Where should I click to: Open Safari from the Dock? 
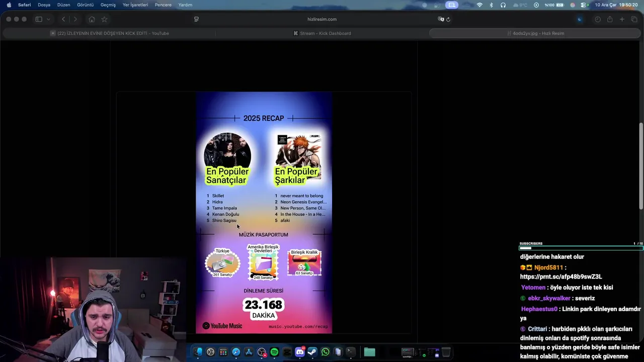(236, 352)
